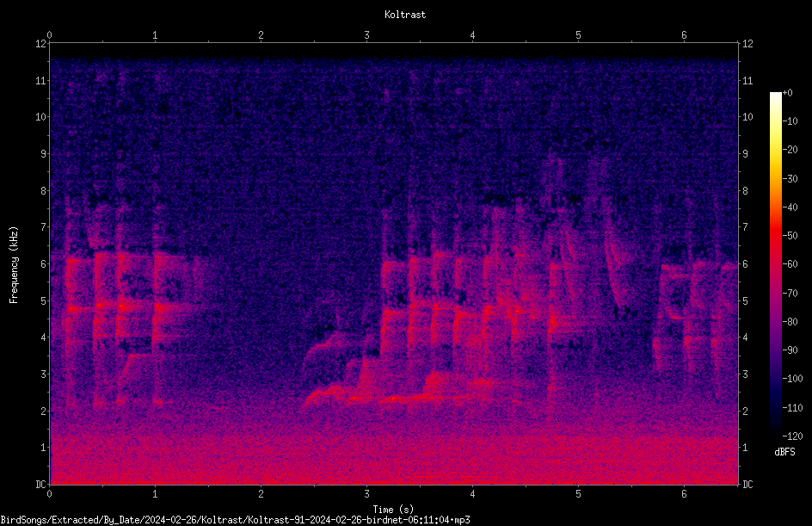
Task: Click the -60 value on dBFS scale
Action: pyautogui.click(x=790, y=264)
